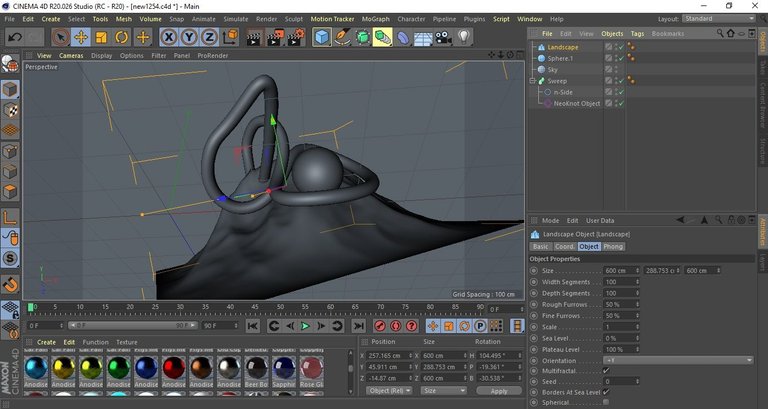The image size is (768, 409).
Task: Toggle Autokeying button
Action: pyautogui.click(x=396, y=326)
